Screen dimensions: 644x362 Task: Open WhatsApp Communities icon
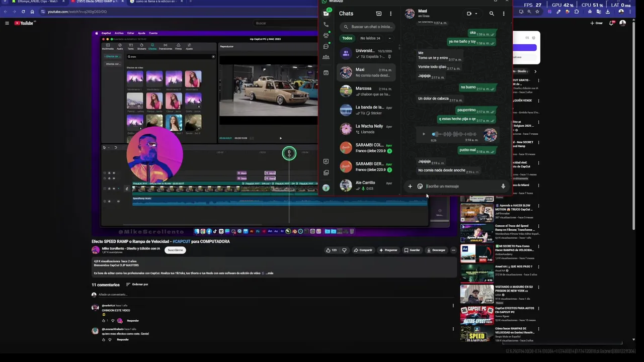click(x=326, y=57)
